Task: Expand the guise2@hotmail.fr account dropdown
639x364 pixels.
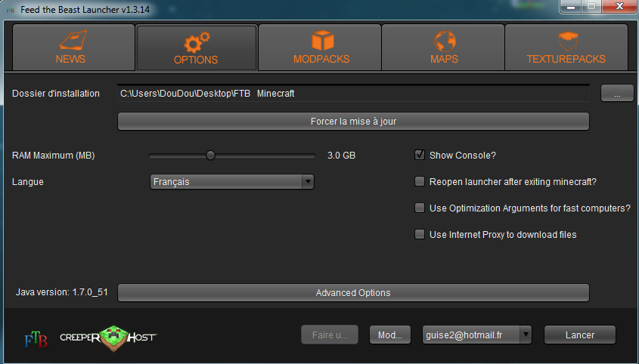Action: pos(526,335)
